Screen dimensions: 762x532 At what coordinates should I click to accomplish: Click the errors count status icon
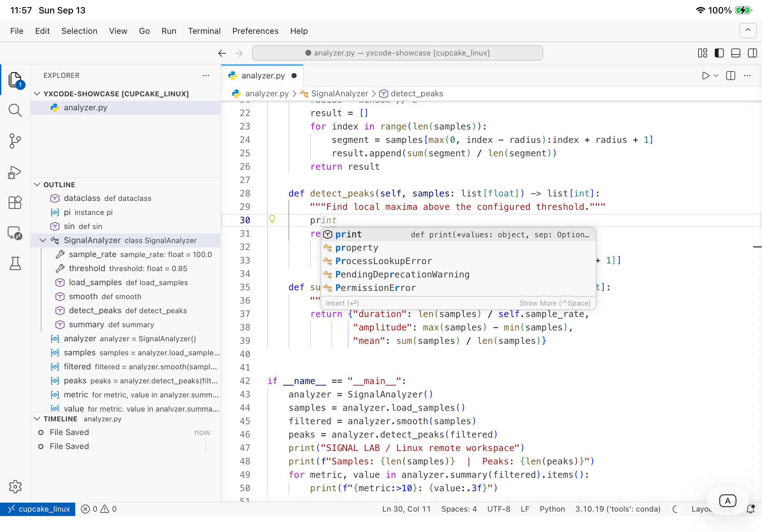(89, 509)
